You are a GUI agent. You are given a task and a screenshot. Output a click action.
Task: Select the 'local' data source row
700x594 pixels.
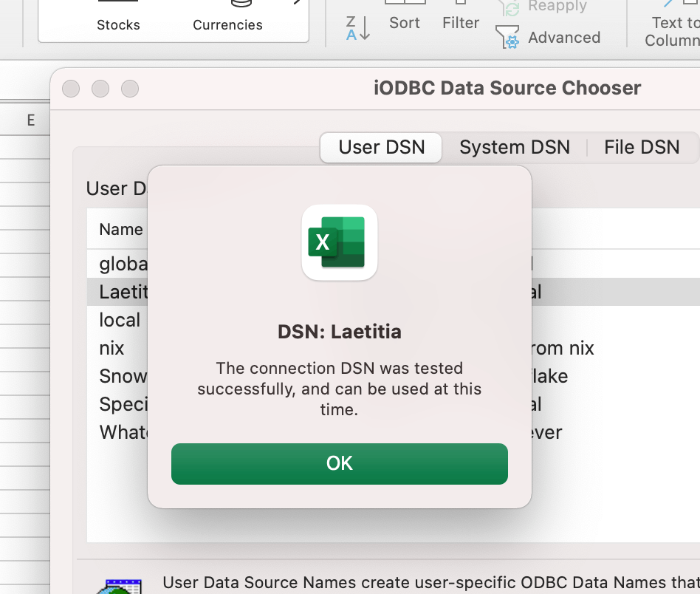point(394,320)
